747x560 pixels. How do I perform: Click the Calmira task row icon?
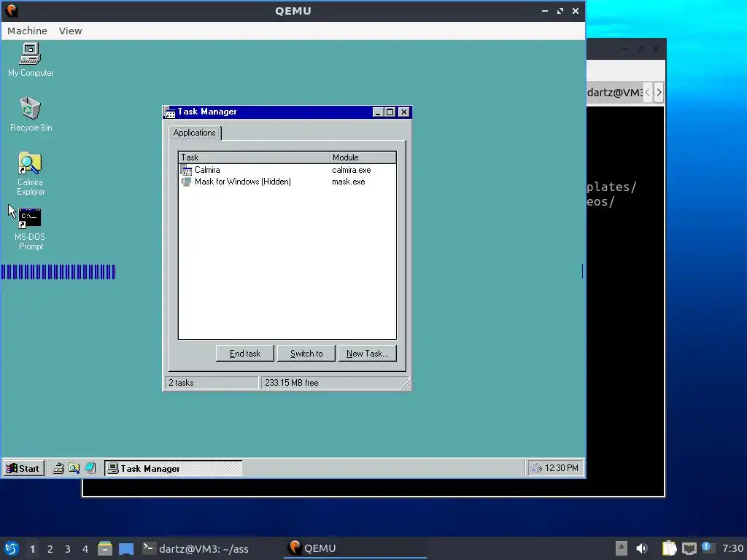pos(186,170)
